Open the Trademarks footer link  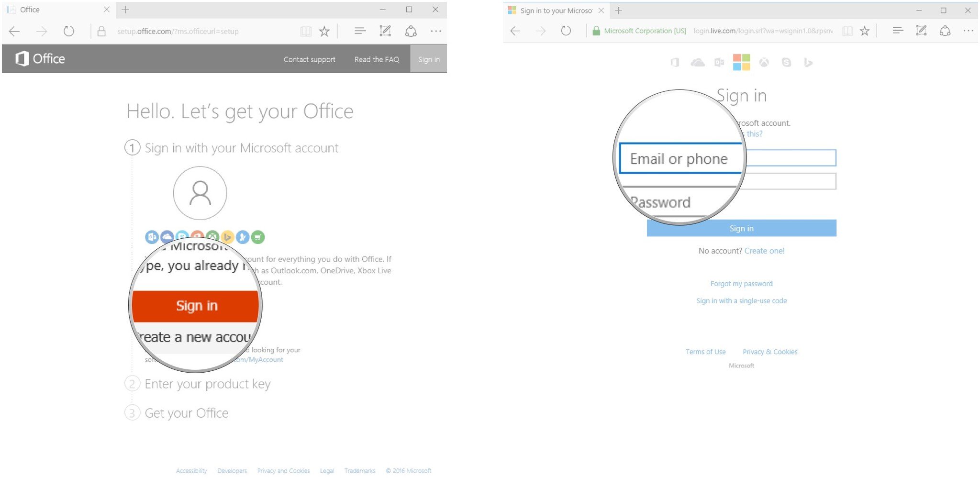point(360,471)
